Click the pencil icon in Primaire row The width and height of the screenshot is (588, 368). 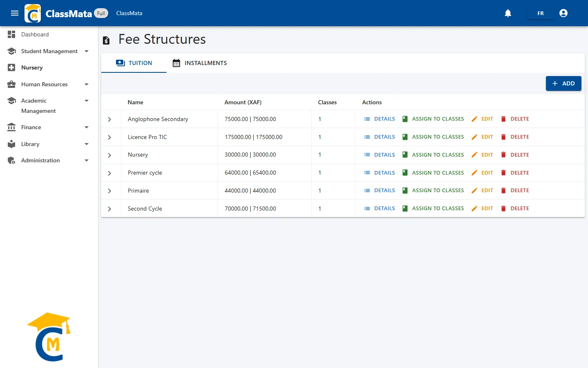[474, 191]
